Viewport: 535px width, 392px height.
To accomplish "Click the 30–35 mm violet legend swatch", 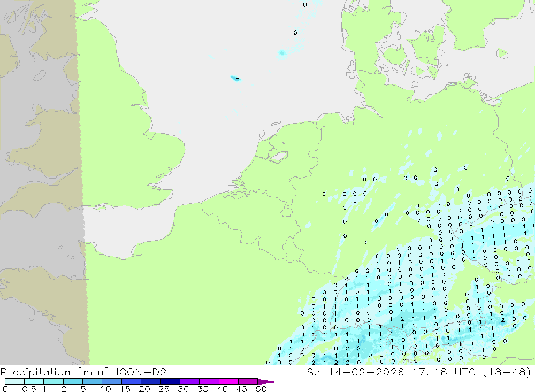I will [189, 381].
